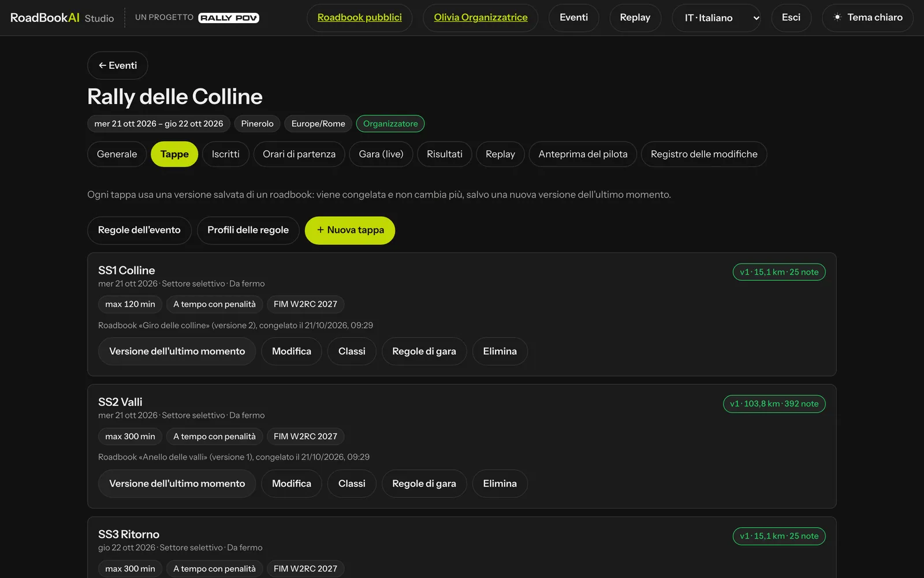Open Profili delle regole
Screen dimensions: 924x578
(248, 231)
